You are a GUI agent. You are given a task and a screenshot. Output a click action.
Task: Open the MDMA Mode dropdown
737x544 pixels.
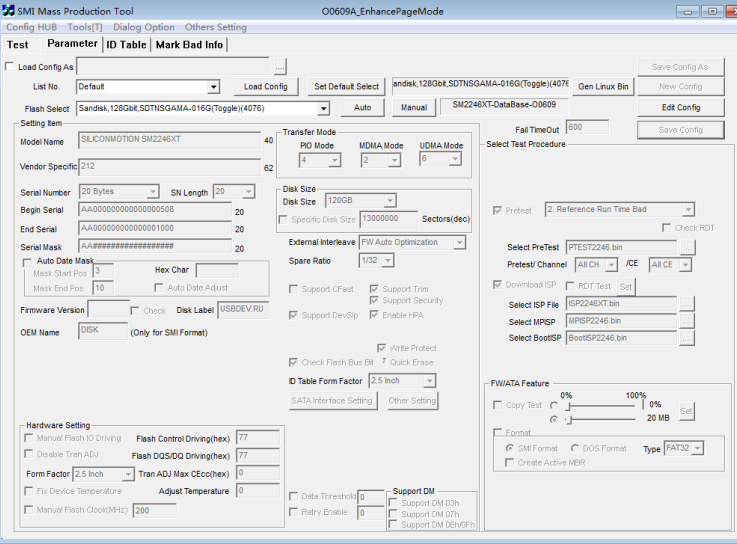pos(394,161)
